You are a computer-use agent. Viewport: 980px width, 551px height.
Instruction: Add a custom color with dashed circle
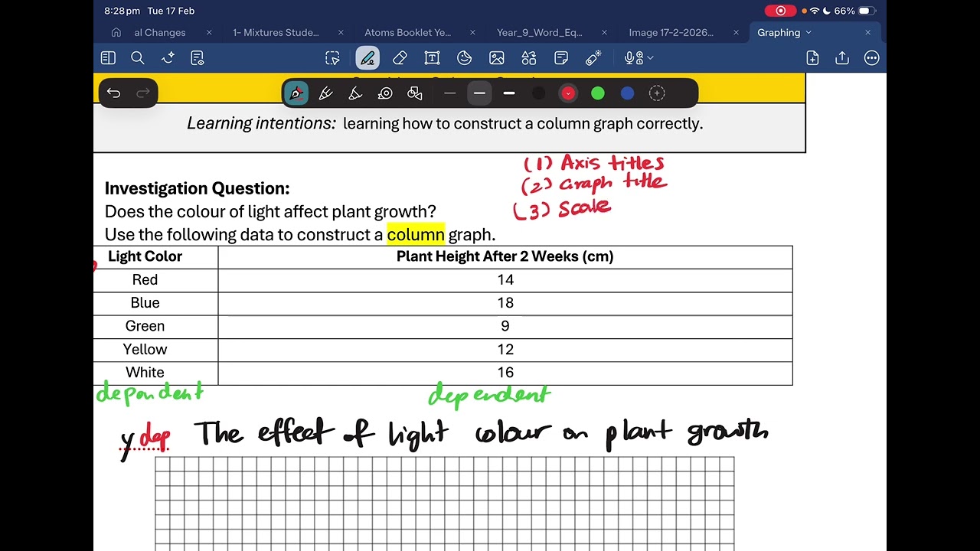[657, 93]
